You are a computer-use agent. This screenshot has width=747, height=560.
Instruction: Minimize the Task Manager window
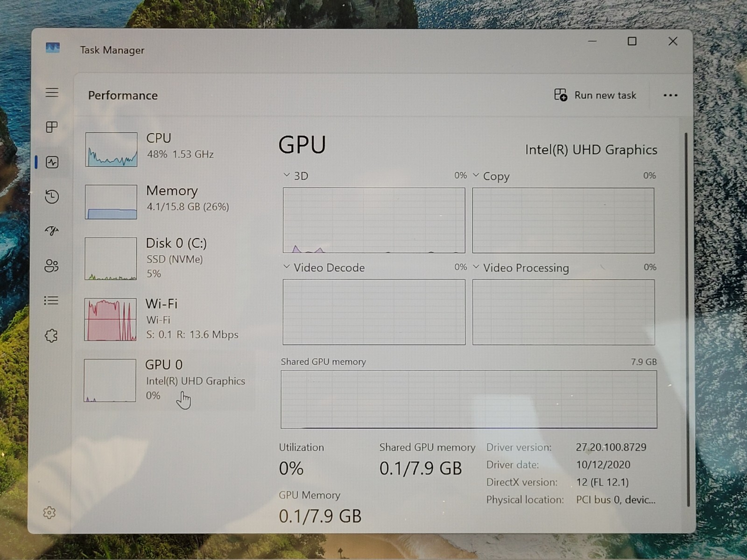click(x=592, y=41)
